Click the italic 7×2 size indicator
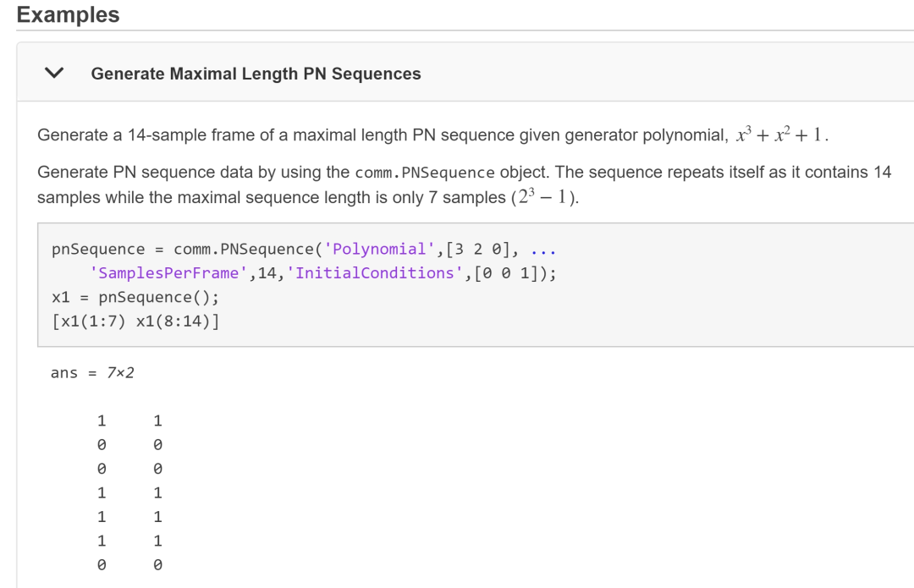 121,373
